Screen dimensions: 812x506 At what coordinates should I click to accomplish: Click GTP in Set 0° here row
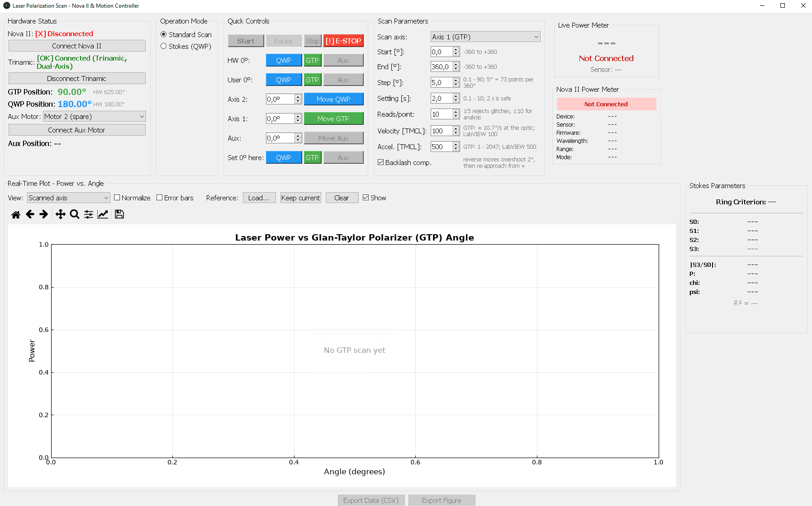click(x=313, y=157)
